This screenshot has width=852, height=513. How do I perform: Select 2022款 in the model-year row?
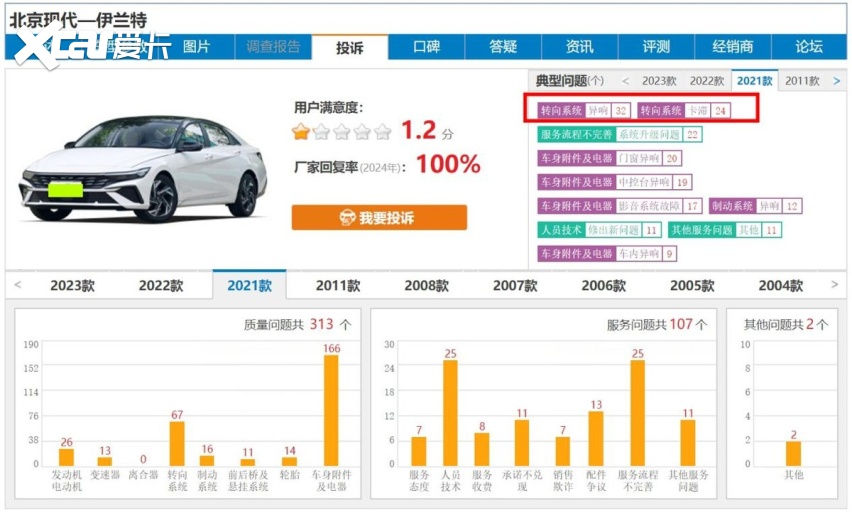(x=161, y=285)
